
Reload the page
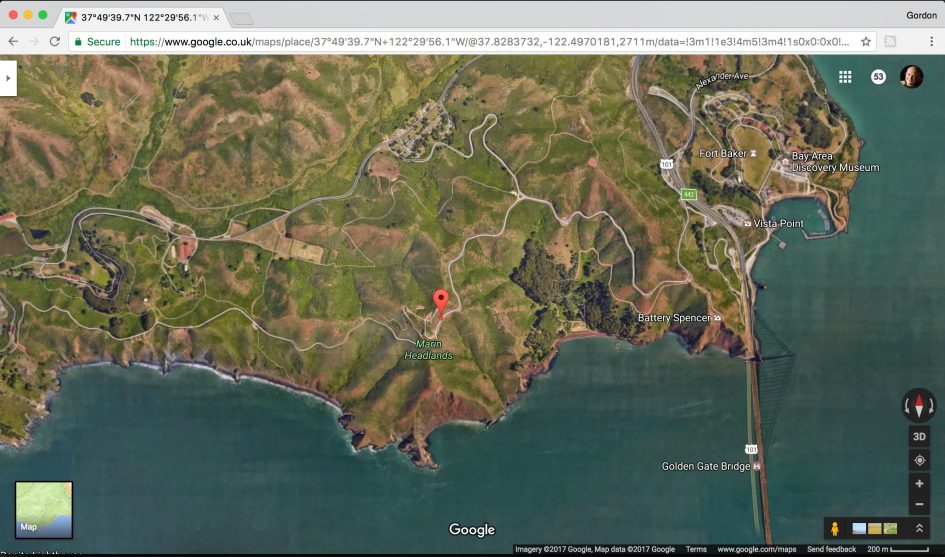pos(54,42)
